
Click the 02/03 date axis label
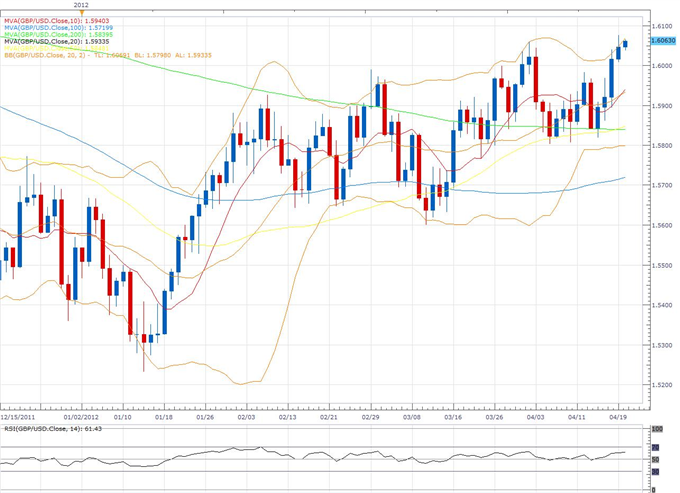[x=246, y=417]
